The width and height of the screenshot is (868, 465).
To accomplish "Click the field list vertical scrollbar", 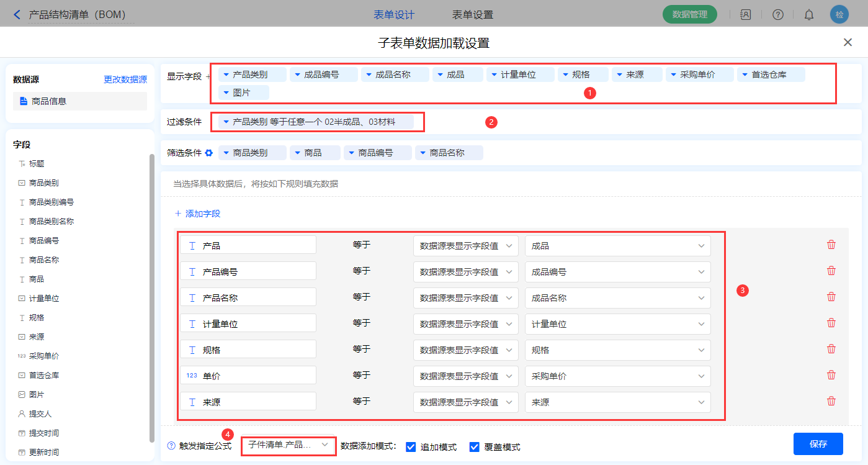I will [x=152, y=298].
